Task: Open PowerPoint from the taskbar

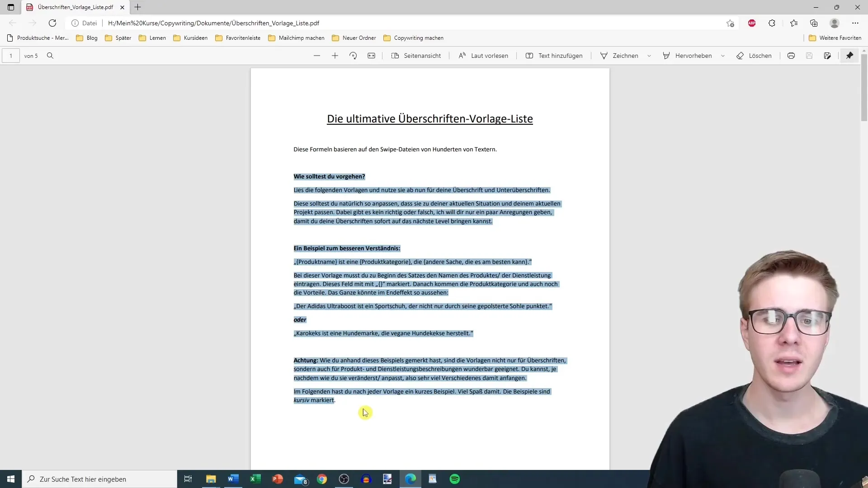Action: pos(278,479)
